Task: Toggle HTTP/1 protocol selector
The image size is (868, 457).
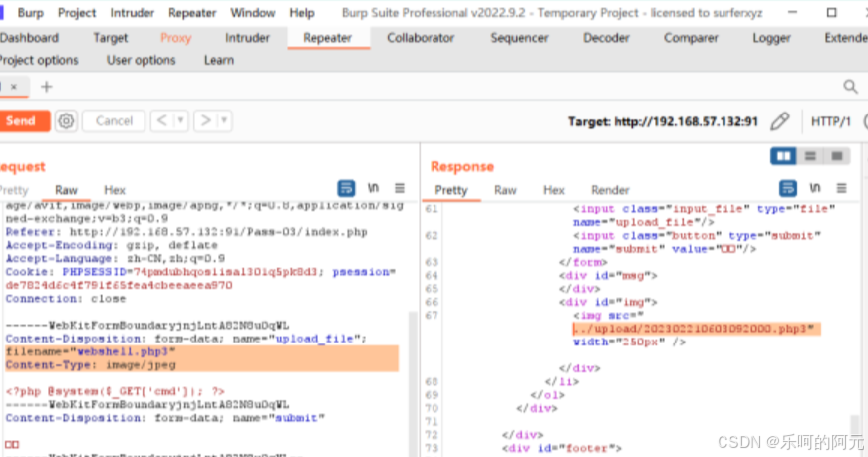Action: coord(830,121)
